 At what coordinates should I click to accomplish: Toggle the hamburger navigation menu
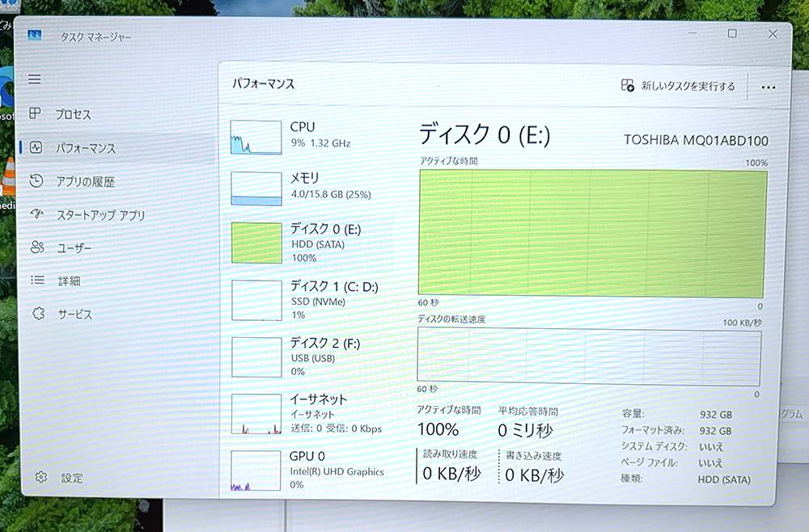pyautogui.click(x=35, y=79)
